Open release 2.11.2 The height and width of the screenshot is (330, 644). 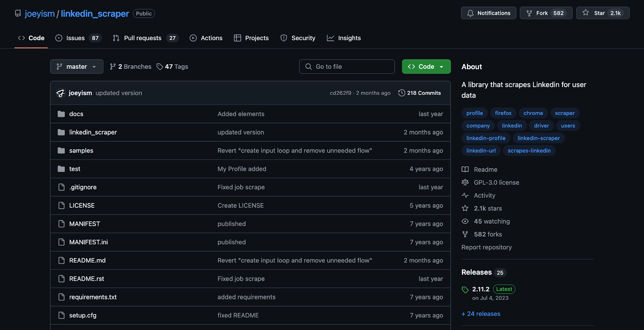click(481, 289)
